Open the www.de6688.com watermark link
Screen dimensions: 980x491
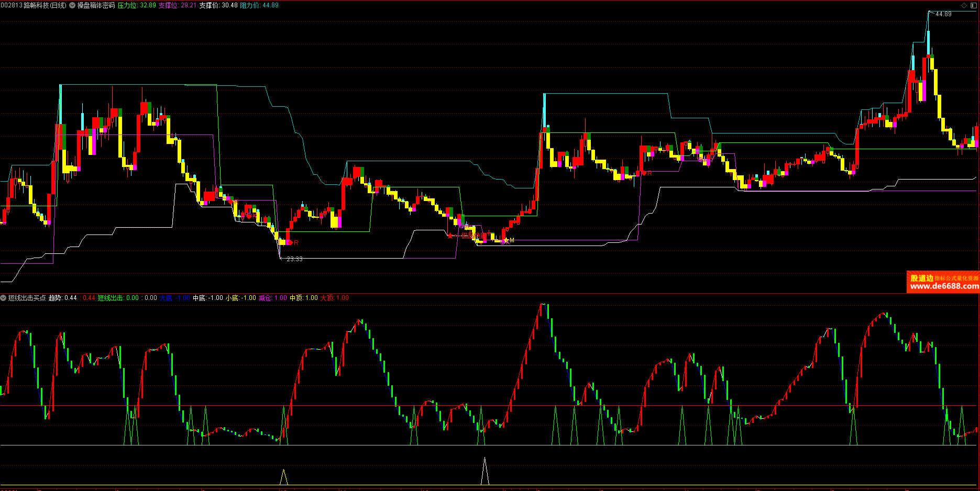point(944,286)
